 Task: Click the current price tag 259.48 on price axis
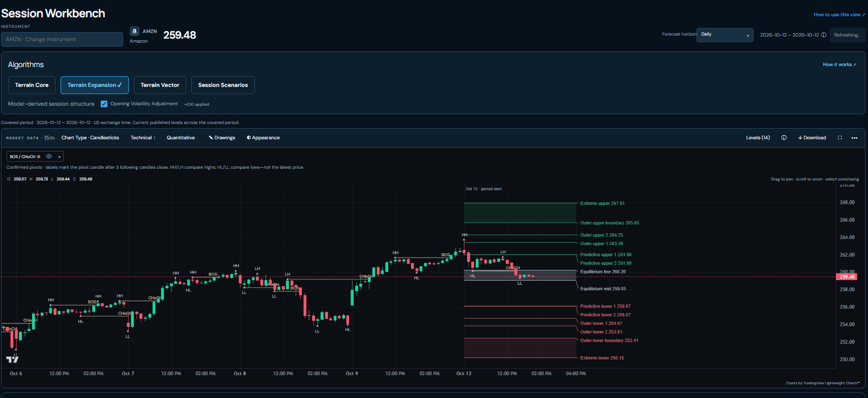click(x=847, y=277)
